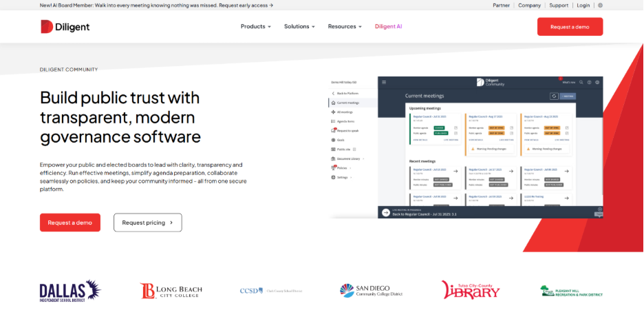The image size is (644, 319).
Task: Expand the Solutions dropdown menu
Action: [x=299, y=26]
